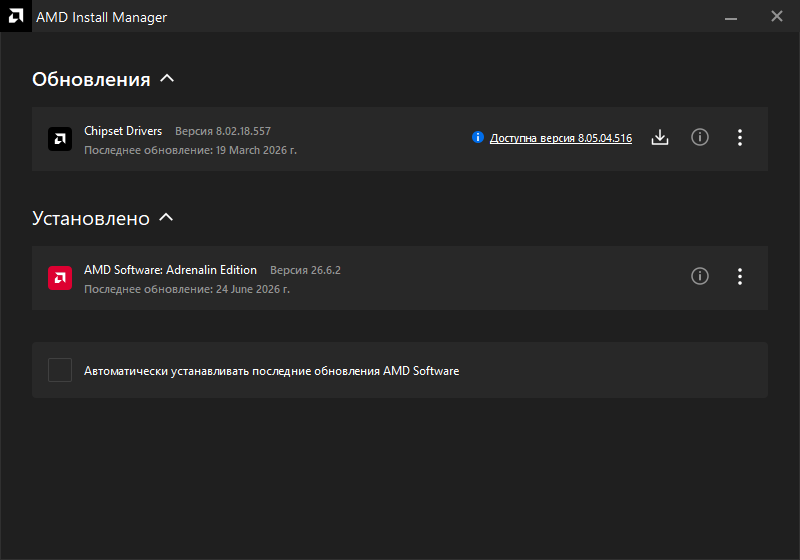Click the Обновления section heading text
Screen dimensions: 800x560
(x=91, y=80)
